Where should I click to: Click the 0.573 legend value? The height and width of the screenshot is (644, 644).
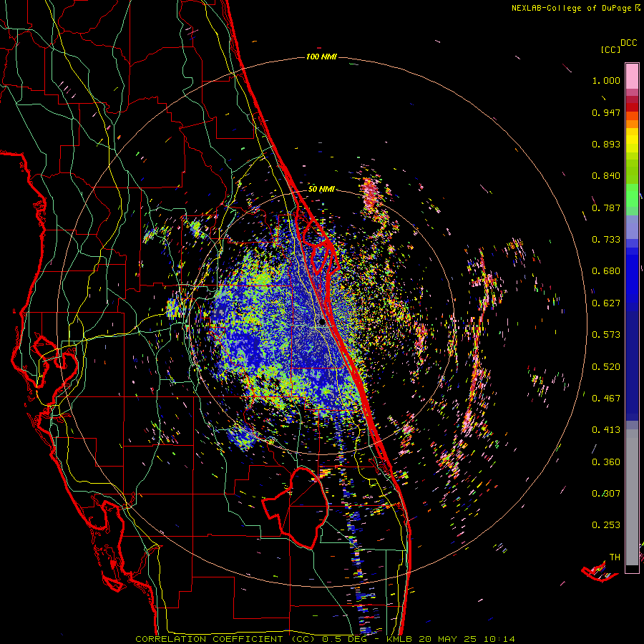(606, 335)
